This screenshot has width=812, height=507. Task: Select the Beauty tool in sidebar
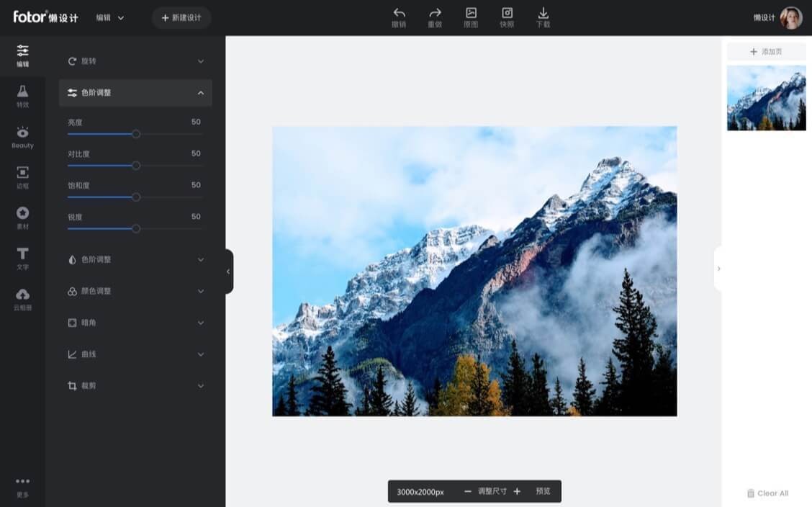22,137
